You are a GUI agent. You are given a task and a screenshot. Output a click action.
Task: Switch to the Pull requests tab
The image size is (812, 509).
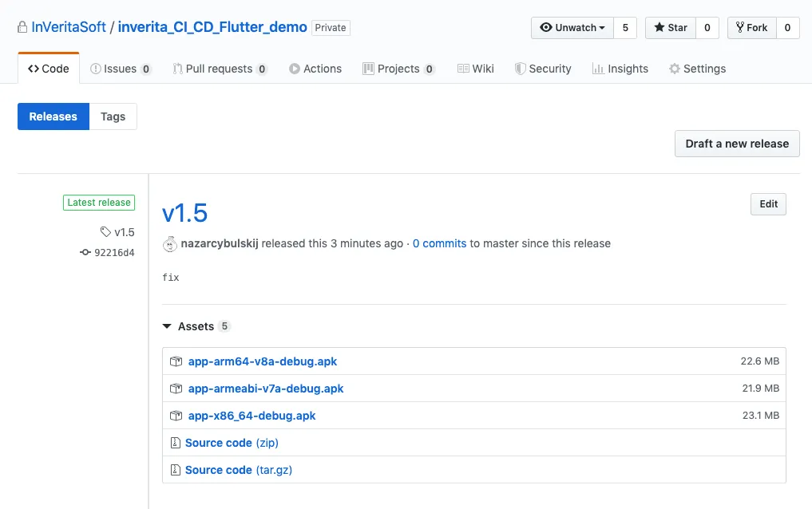click(220, 69)
